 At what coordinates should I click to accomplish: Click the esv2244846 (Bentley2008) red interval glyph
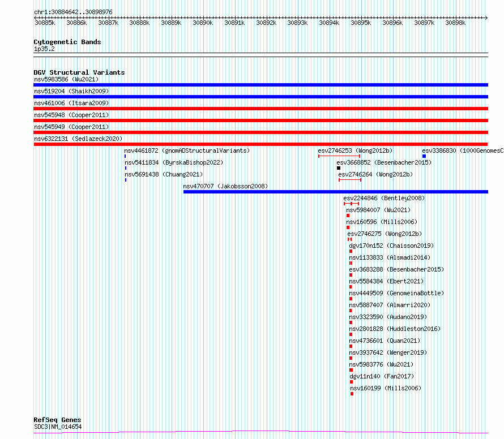coord(351,204)
